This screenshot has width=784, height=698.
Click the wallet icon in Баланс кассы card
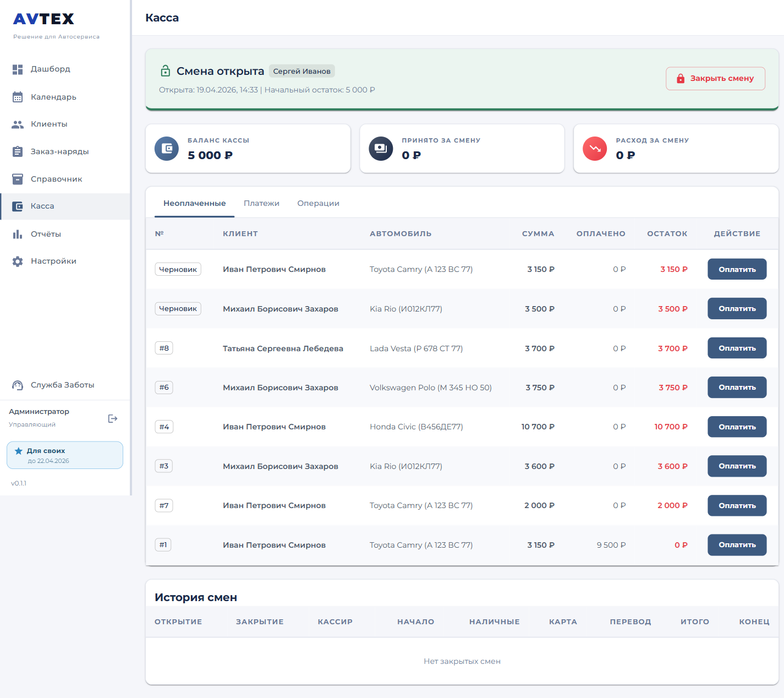[167, 149]
